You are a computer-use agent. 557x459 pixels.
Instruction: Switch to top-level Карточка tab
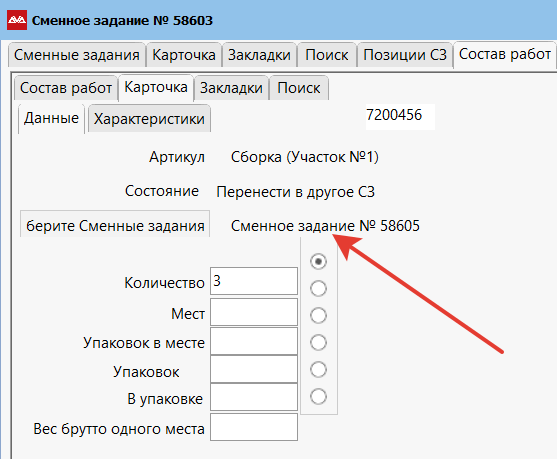pos(184,55)
